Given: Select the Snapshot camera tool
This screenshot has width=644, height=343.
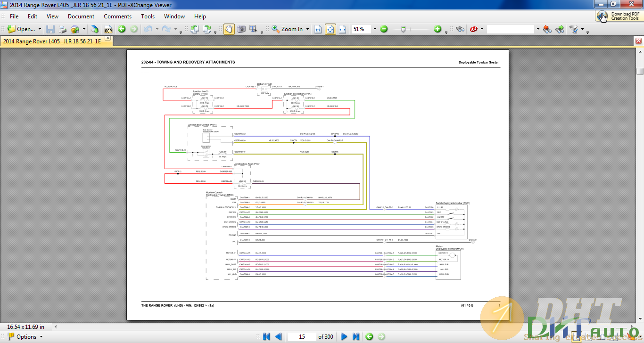Looking at the screenshot, I should [241, 29].
